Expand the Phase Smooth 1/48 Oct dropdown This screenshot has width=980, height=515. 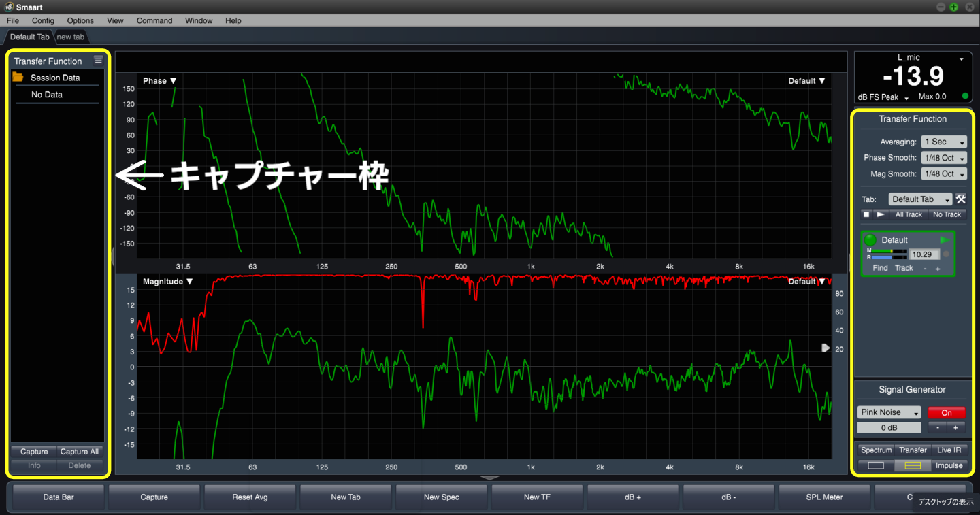click(944, 158)
